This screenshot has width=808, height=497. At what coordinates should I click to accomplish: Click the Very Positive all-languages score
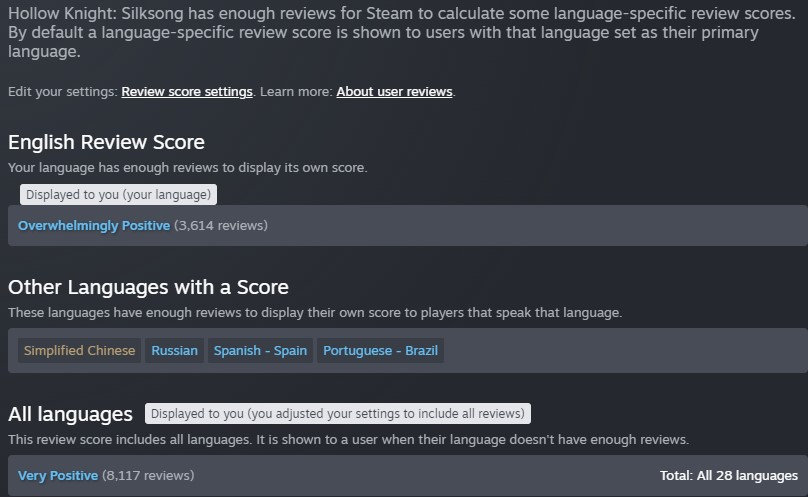58,476
